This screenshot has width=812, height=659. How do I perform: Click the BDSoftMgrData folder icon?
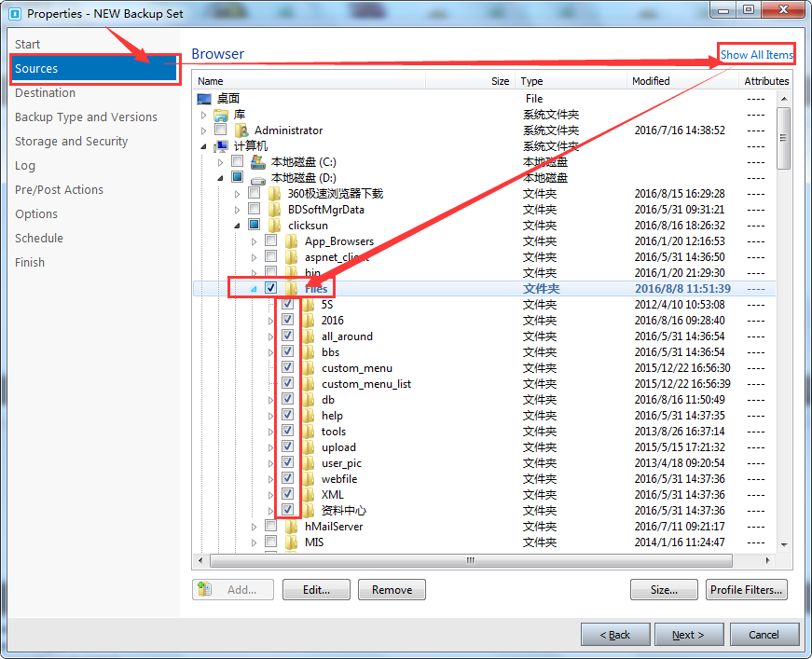(275, 210)
